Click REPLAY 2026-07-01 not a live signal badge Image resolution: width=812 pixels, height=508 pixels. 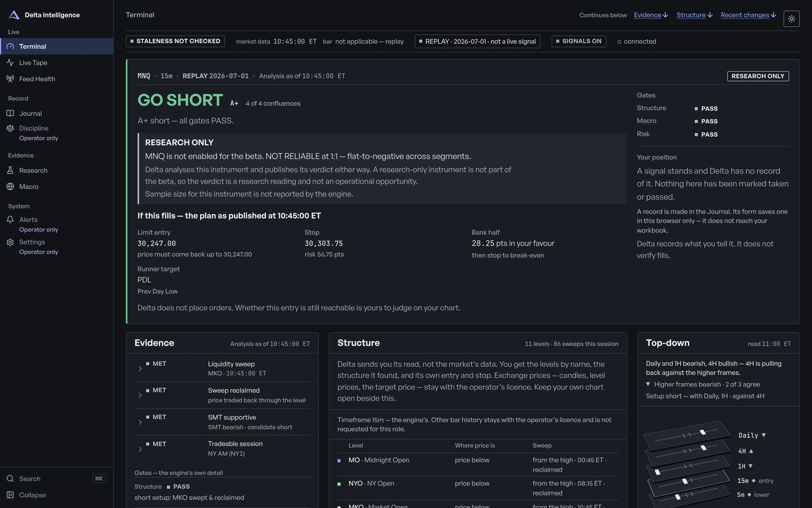coord(477,41)
